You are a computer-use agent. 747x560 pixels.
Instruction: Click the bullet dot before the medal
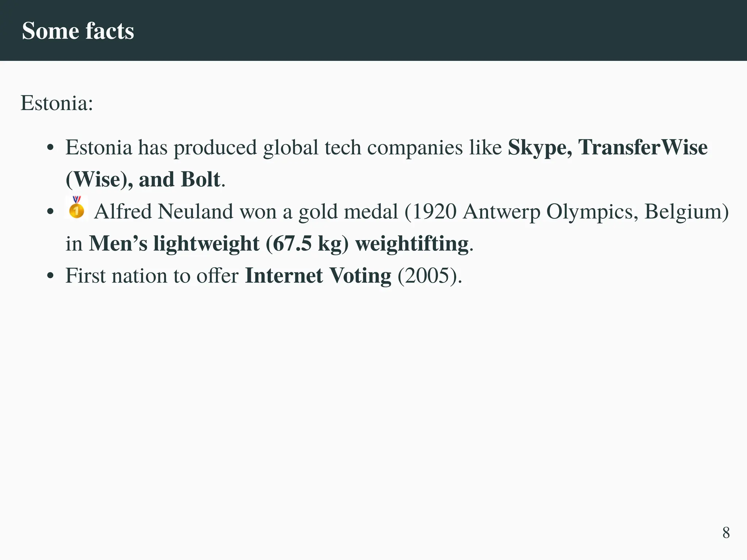click(51, 212)
